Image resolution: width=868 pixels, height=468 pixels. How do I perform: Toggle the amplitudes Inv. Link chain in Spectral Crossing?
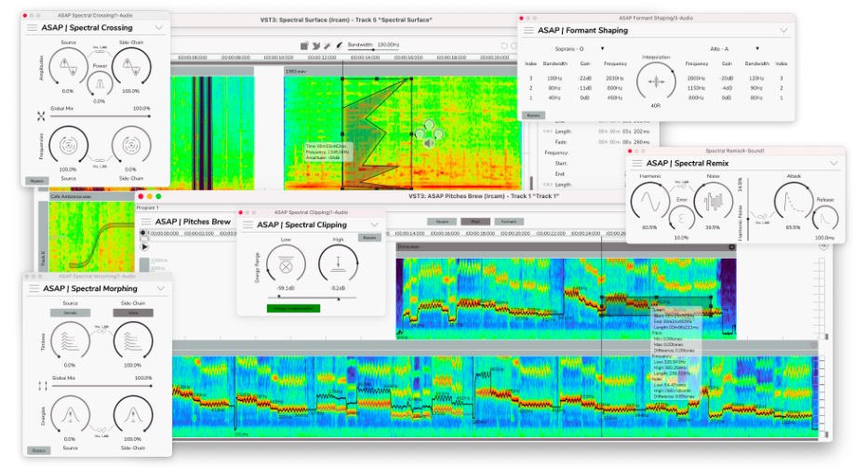pos(100,51)
